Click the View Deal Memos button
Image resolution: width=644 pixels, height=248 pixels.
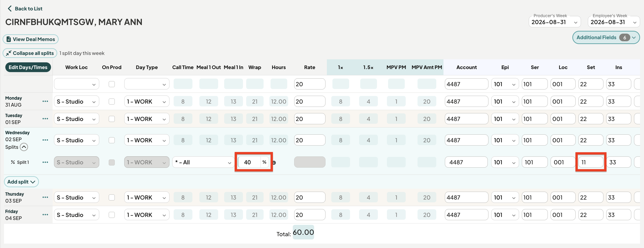pos(31,39)
